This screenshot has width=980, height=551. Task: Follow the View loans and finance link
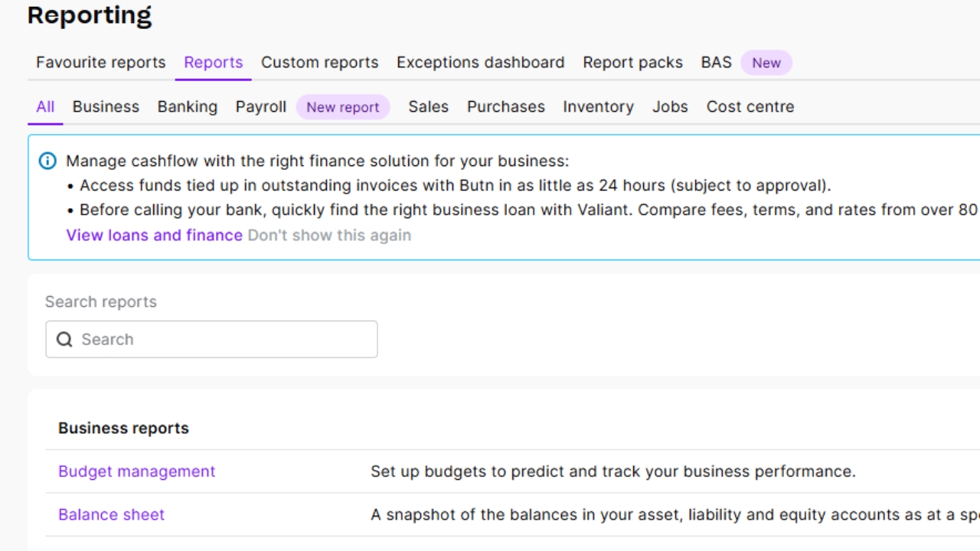(x=155, y=235)
